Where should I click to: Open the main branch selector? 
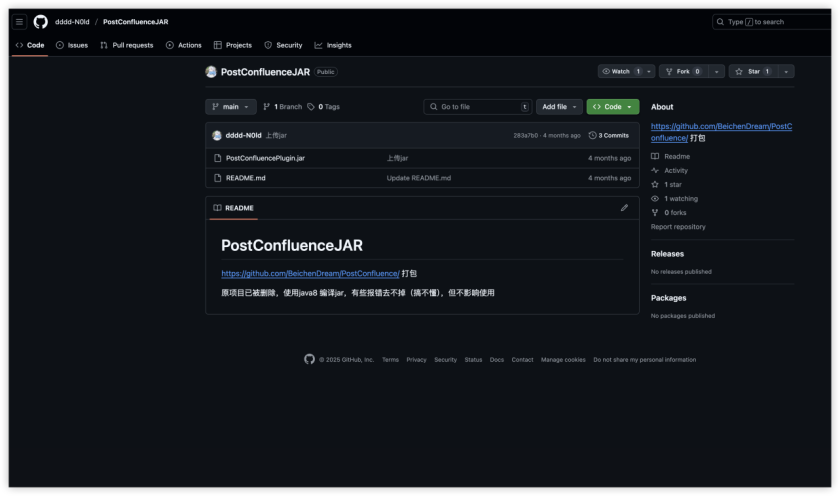click(231, 107)
